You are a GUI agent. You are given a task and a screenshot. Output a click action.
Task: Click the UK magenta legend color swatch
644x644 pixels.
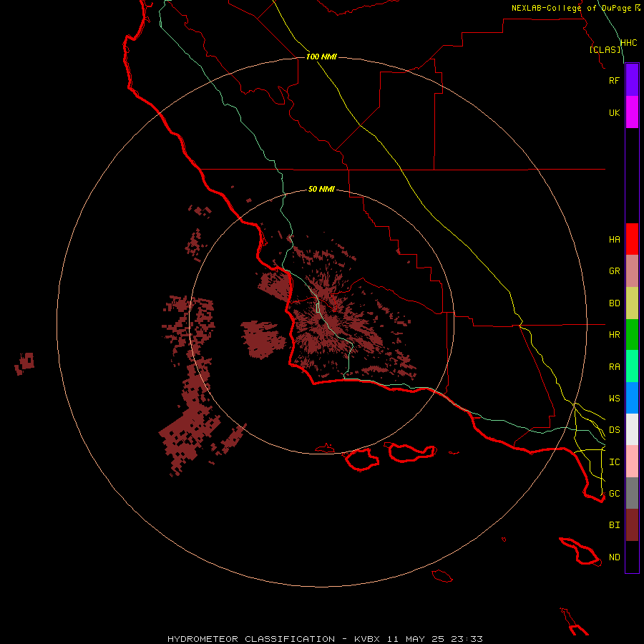[x=632, y=112]
